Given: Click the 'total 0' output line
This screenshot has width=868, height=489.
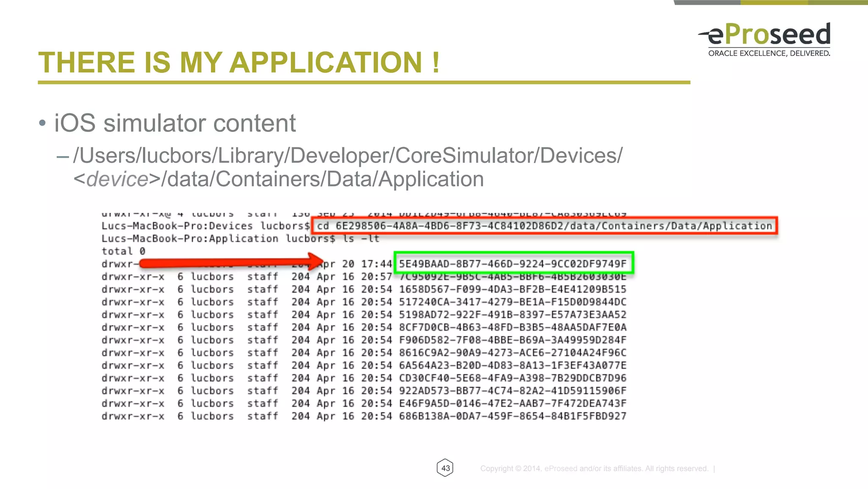Looking at the screenshot, I should 123,251.
